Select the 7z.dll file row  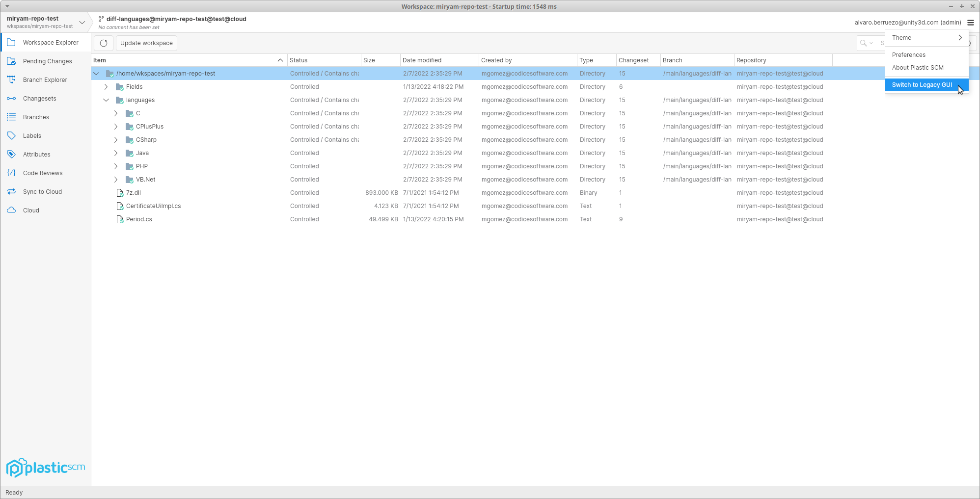133,192
